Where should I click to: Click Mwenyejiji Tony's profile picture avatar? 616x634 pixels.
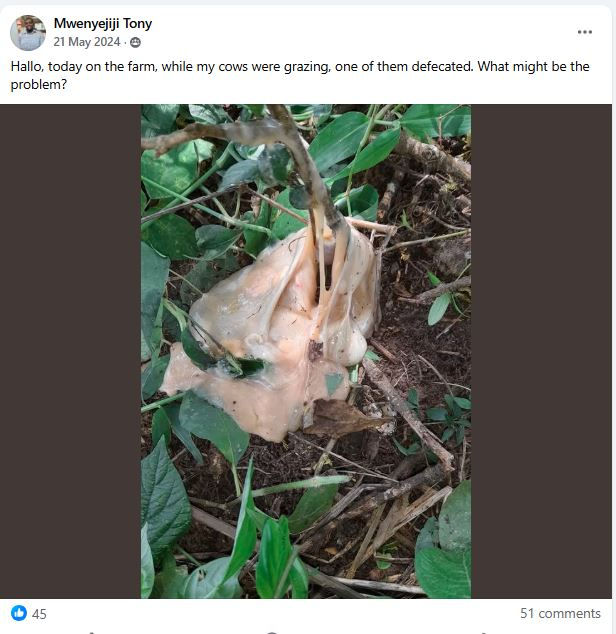tap(28, 33)
